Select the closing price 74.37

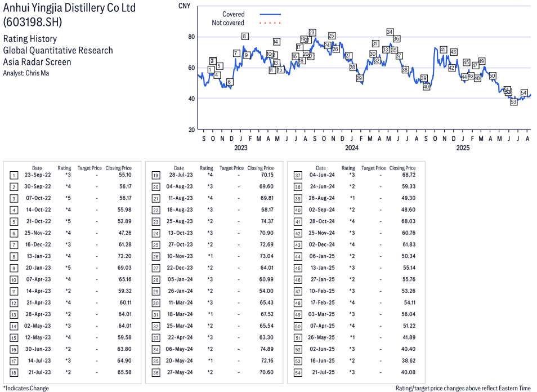click(x=267, y=221)
